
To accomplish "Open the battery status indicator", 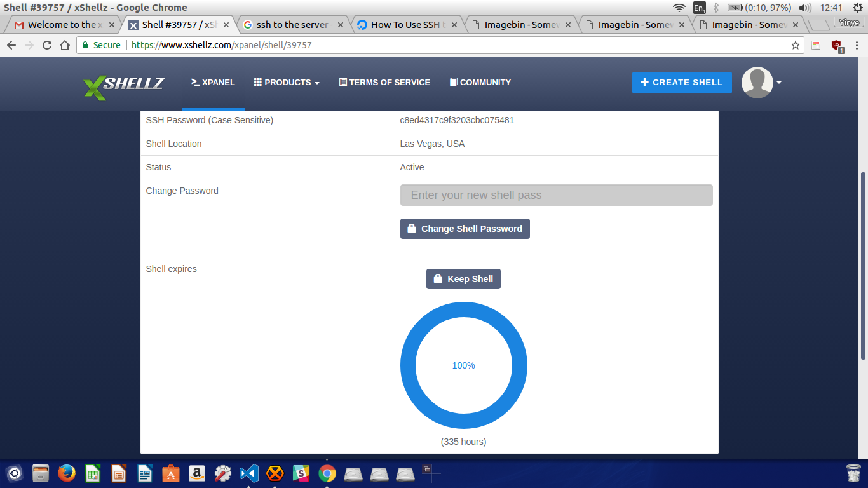I will tap(759, 8).
